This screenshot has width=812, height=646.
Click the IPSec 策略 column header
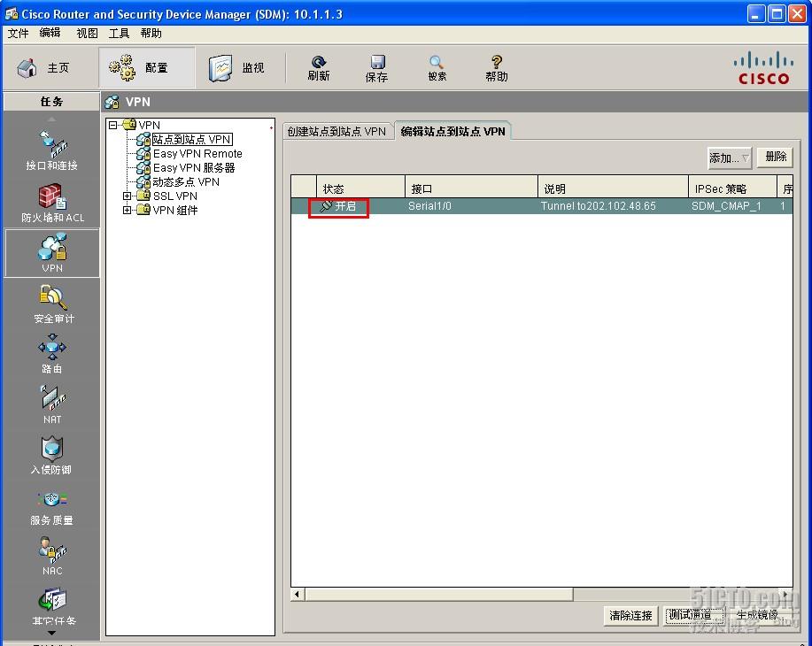tap(733, 188)
